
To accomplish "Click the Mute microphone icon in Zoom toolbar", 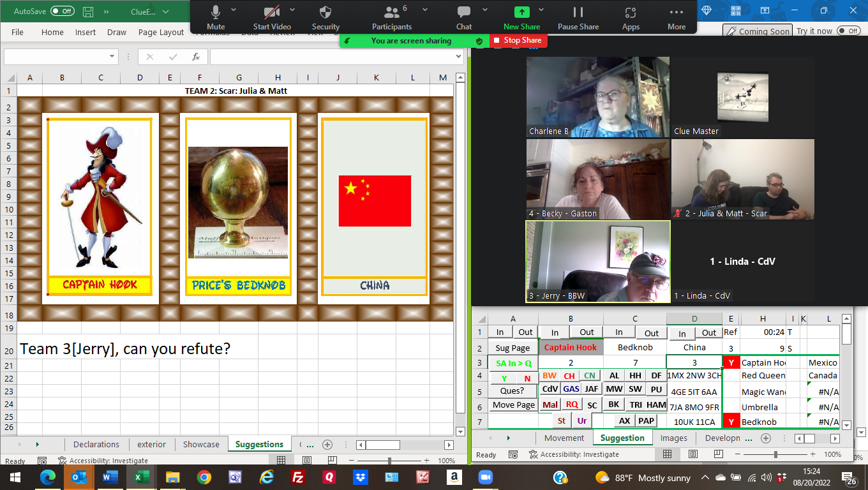I will pyautogui.click(x=216, y=12).
